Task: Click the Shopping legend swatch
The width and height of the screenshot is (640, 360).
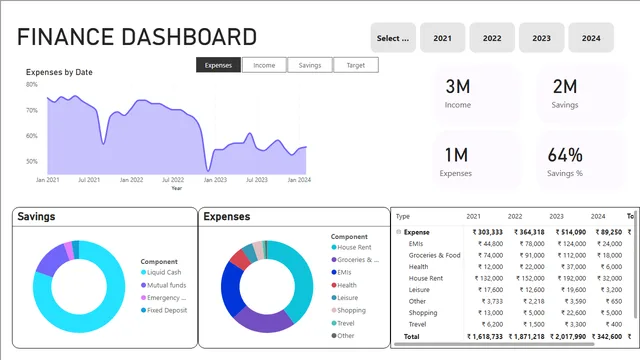Action: pyautogui.click(x=334, y=310)
